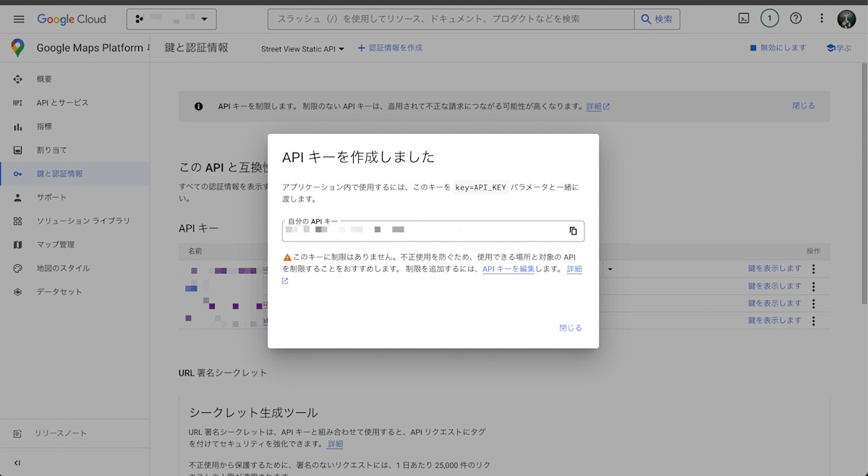
Task: Click 無効にします button
Action: point(778,48)
